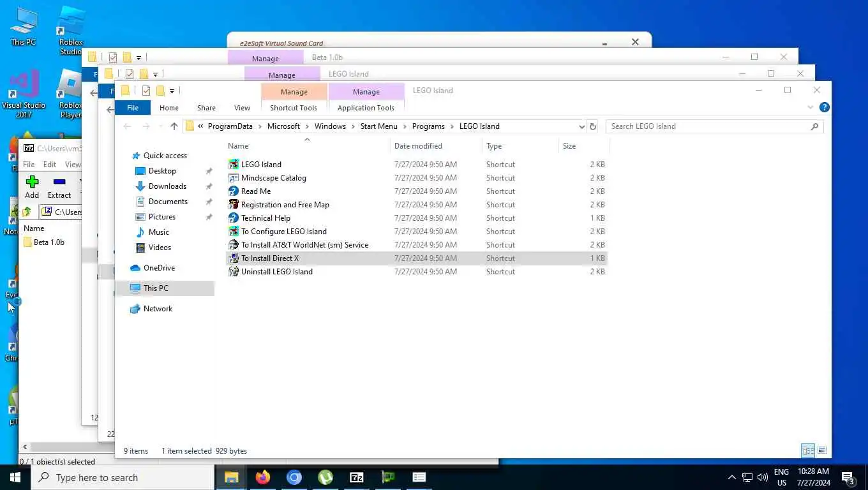868x490 pixels.
Task: Open Visual Studio 2017 desktop icon
Action: click(24, 94)
